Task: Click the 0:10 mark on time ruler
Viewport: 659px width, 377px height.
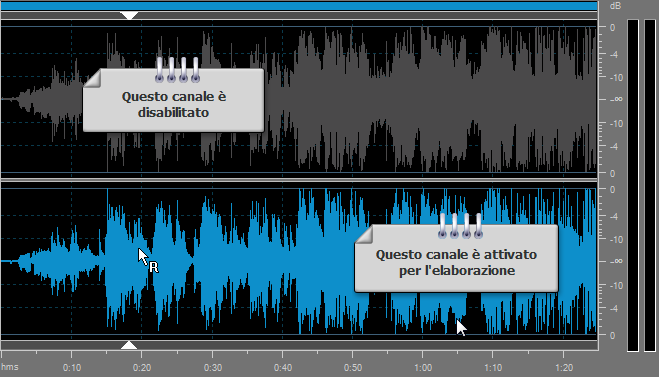Action: 72,368
